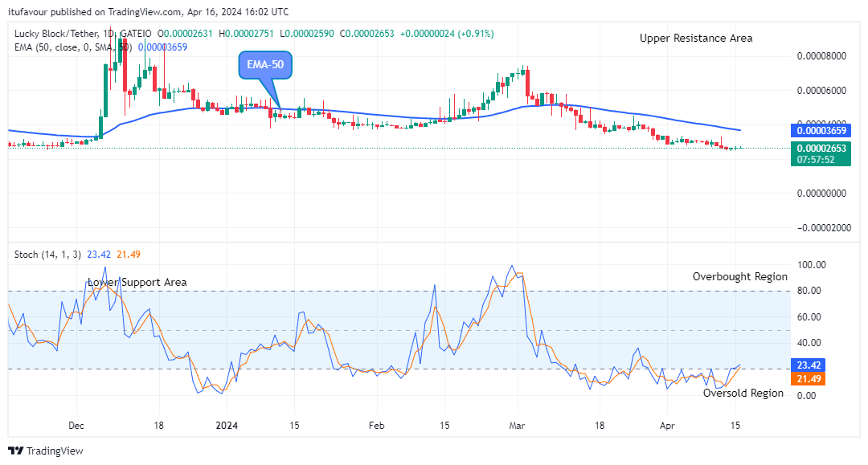
Task: Click the low price L0.00002590 value
Action: tap(307, 34)
